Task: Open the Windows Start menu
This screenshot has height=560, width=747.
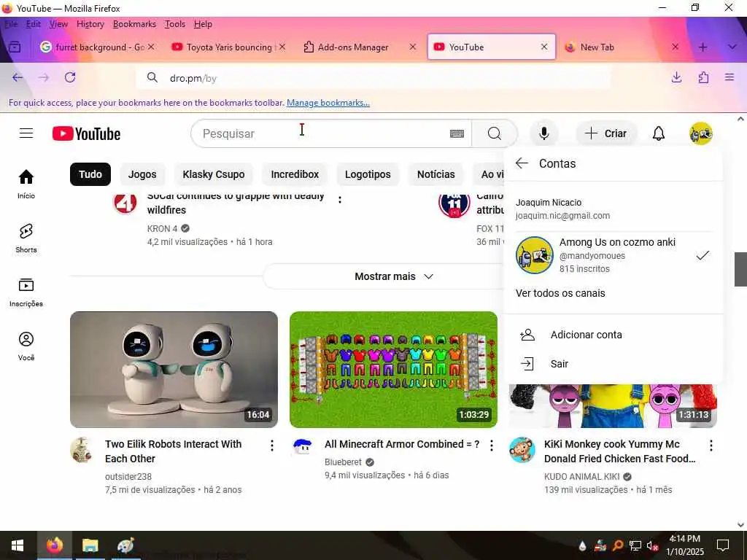Action: pos(18,545)
